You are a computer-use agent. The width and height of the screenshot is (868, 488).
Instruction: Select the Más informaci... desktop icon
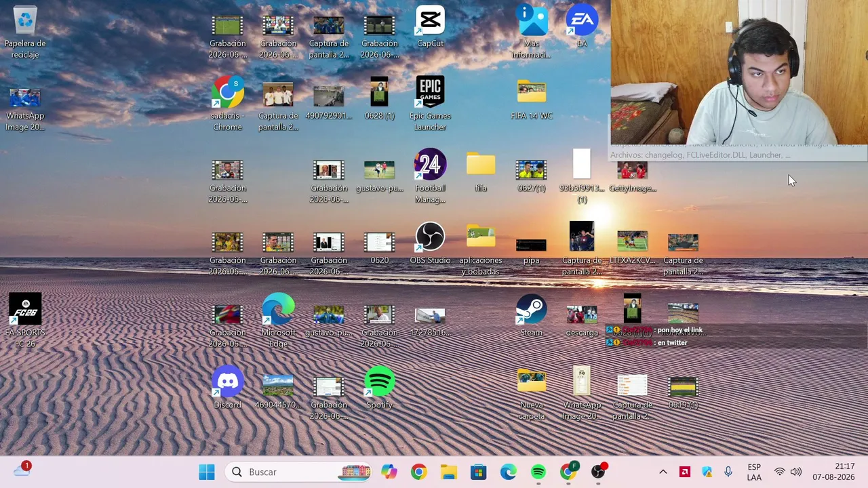tap(531, 31)
